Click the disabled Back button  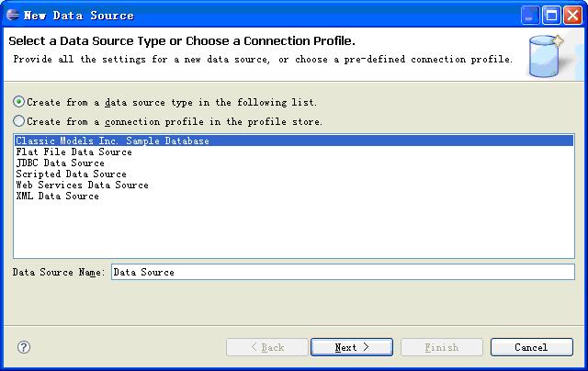(x=267, y=347)
